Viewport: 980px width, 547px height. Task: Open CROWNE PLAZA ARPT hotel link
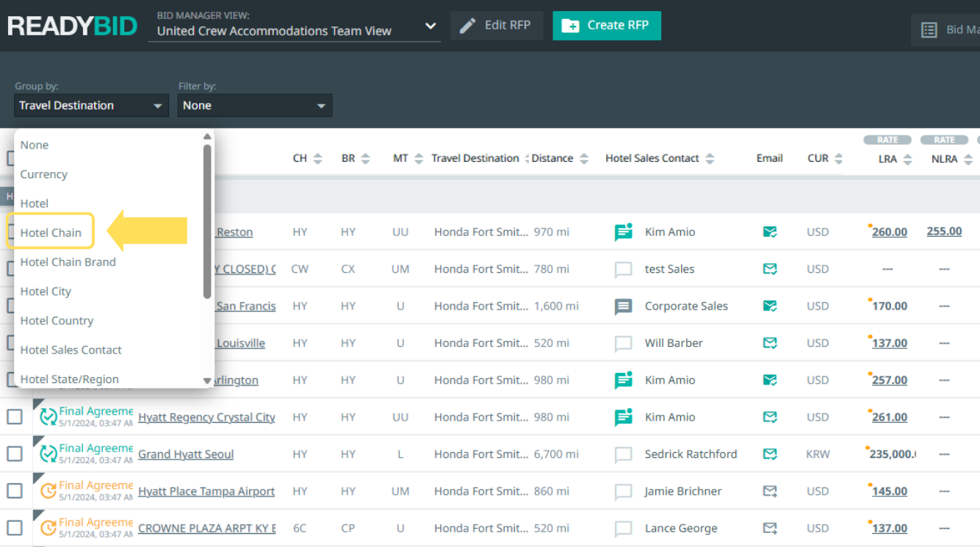pos(207,528)
